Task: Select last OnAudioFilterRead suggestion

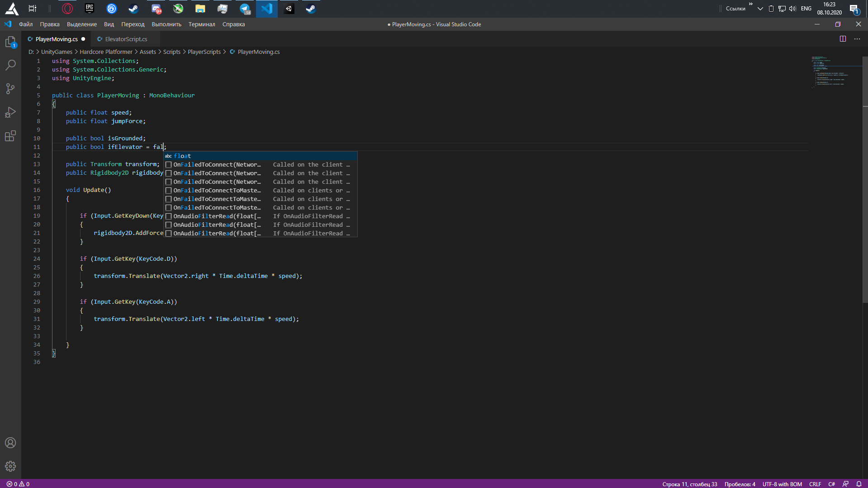Action: [261, 233]
